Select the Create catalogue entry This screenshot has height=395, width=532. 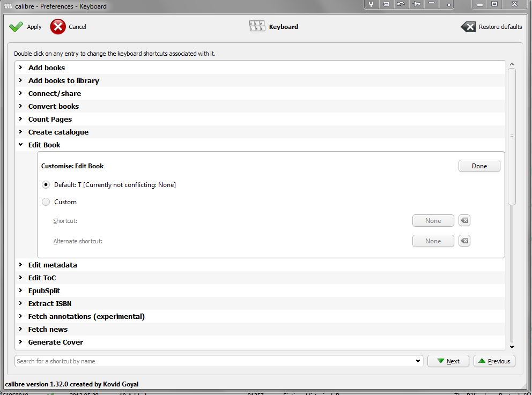point(58,132)
